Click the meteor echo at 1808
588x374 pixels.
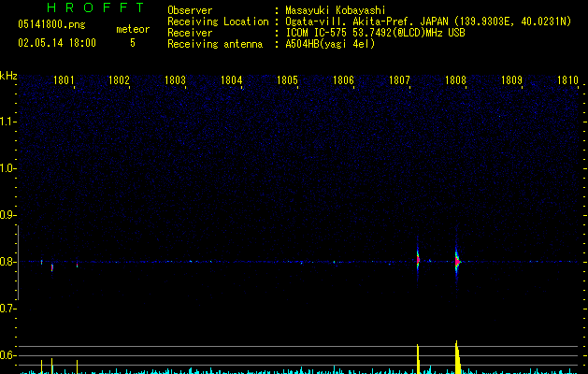tap(457, 261)
